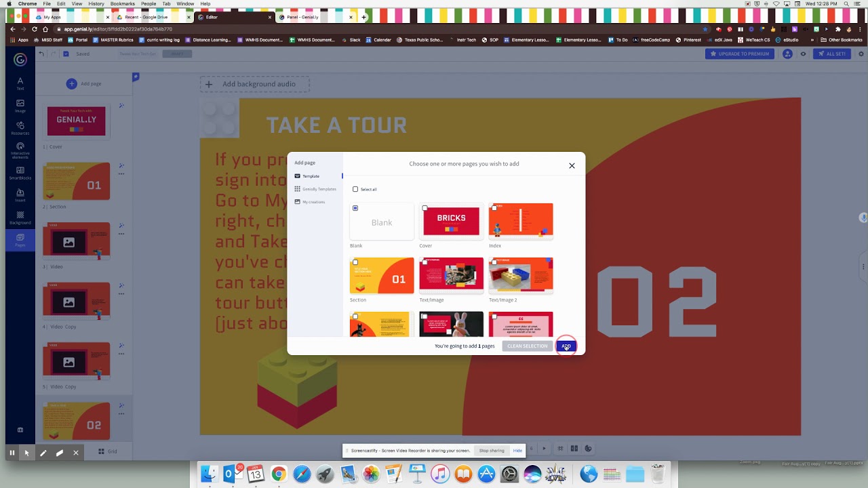The image size is (868, 488).
Task: Select the Blank page thumbnail
Action: pyautogui.click(x=382, y=222)
